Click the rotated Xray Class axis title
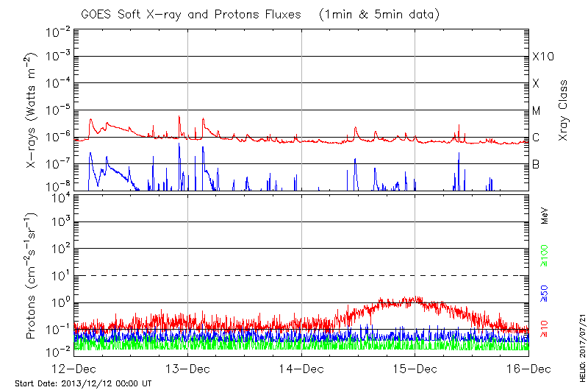 click(x=564, y=110)
